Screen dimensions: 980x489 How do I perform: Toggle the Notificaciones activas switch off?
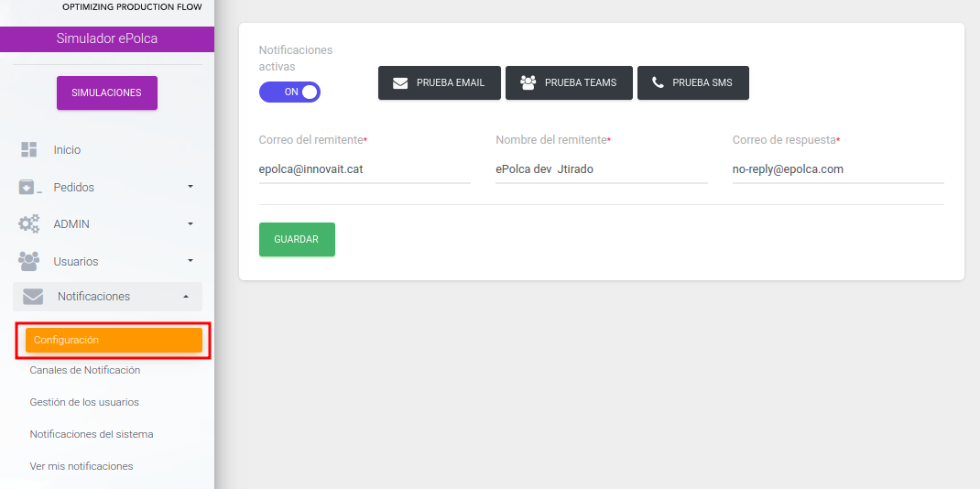[289, 92]
